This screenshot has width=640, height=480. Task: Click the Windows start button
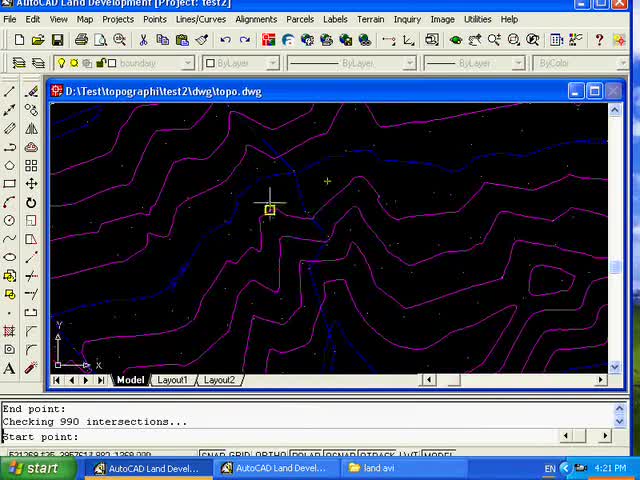coord(39,468)
